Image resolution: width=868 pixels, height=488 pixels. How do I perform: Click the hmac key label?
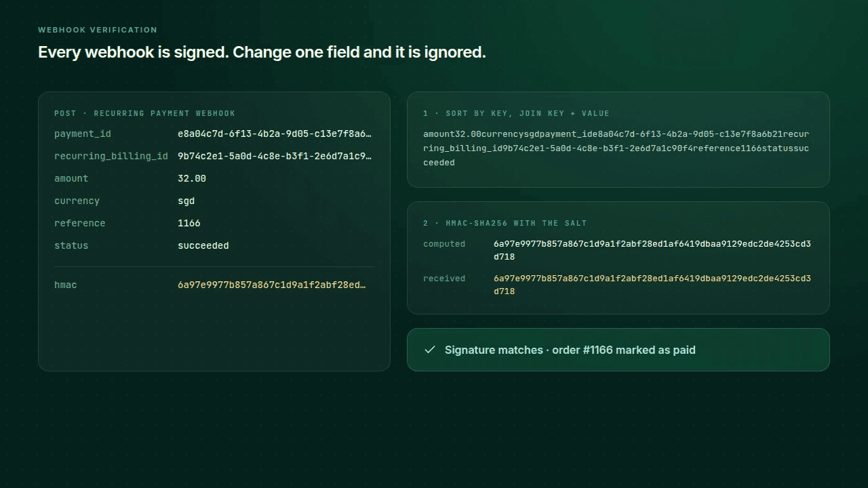(x=66, y=285)
